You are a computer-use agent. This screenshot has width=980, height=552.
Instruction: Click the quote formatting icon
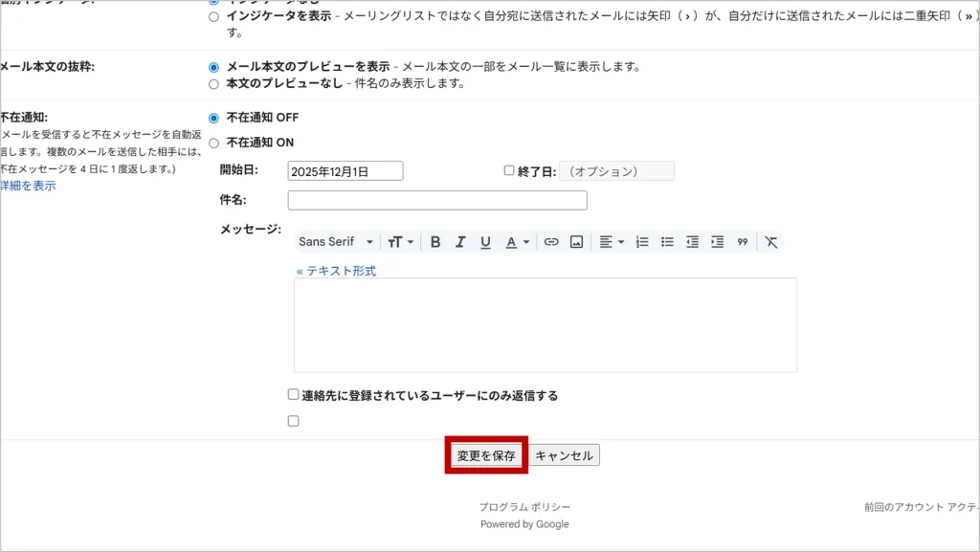pos(742,242)
